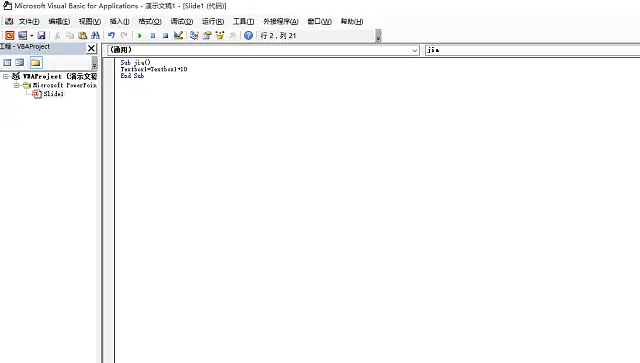Toggle Design Mode icon

tap(178, 36)
